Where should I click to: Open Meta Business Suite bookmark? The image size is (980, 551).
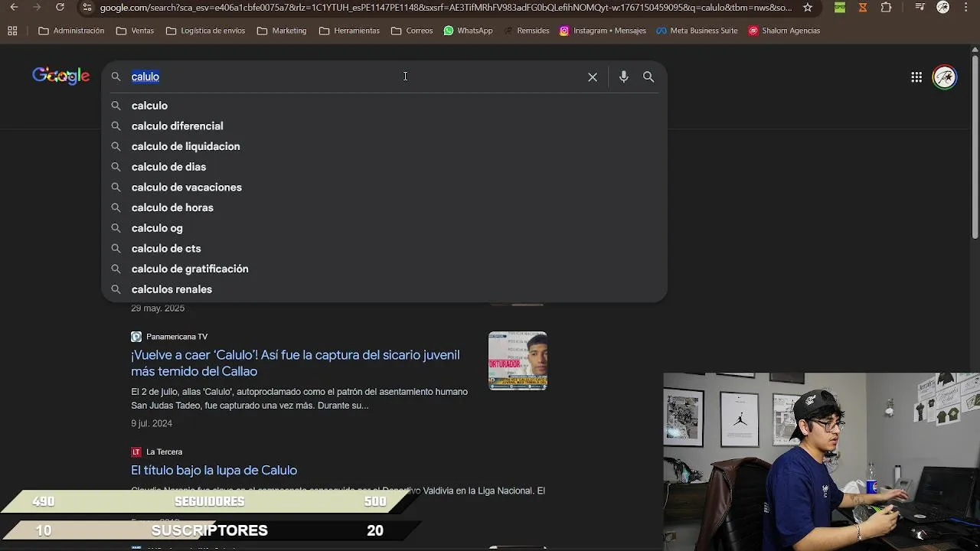pyautogui.click(x=697, y=31)
